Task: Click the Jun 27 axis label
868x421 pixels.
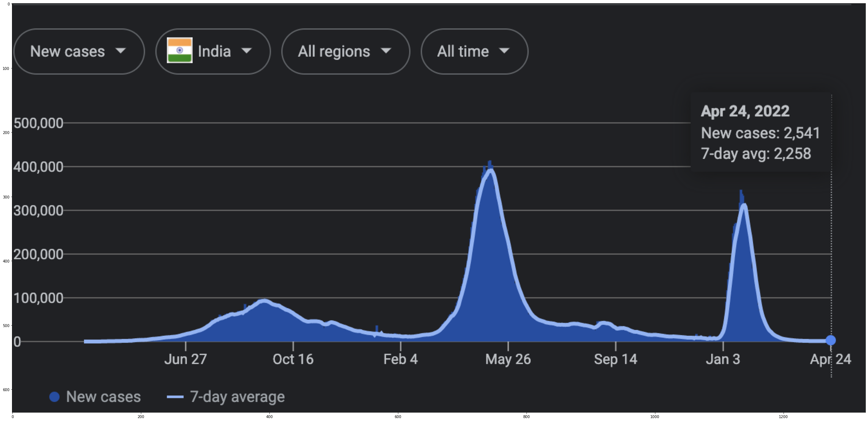Action: [185, 359]
